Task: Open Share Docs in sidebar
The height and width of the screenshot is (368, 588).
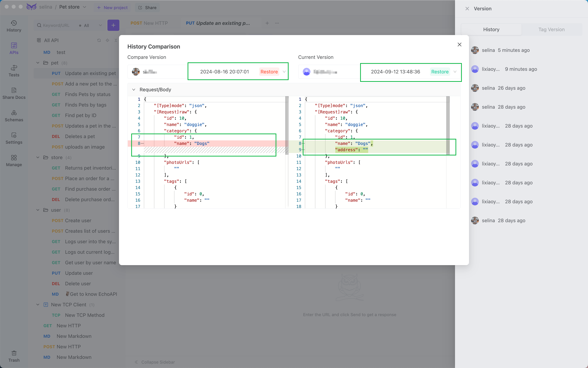Action: click(14, 93)
